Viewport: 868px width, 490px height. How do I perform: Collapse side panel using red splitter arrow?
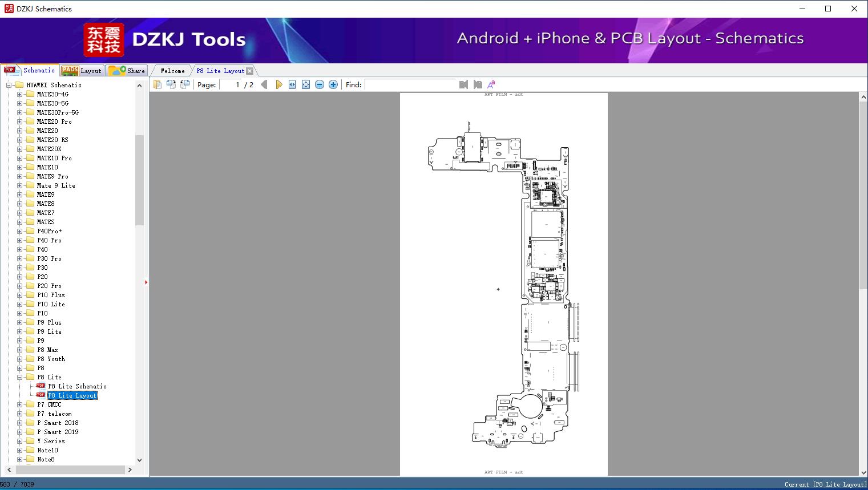[x=146, y=282]
